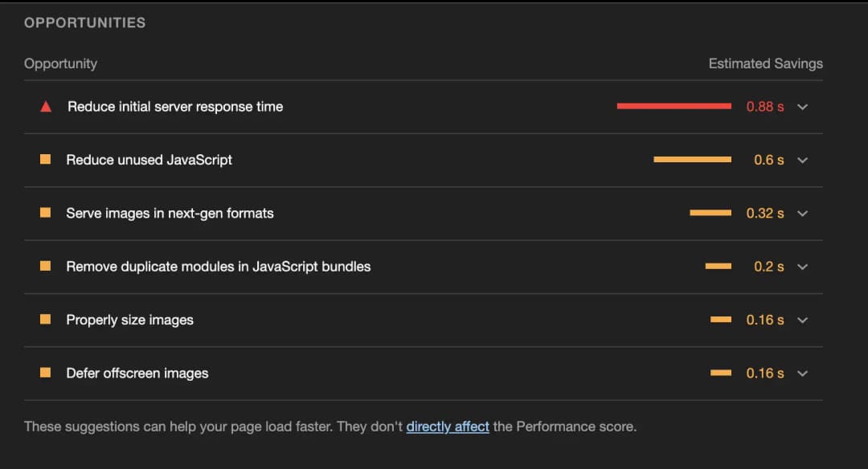Expand Serve images in next-gen formats chevron
Image resolution: width=868 pixels, height=469 pixels.
[x=802, y=214]
